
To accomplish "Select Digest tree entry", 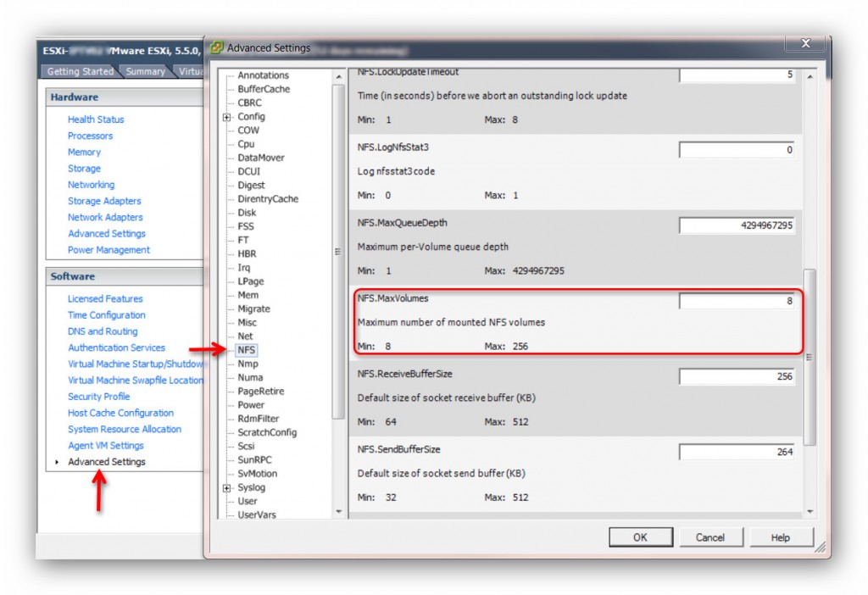I will coord(251,186).
